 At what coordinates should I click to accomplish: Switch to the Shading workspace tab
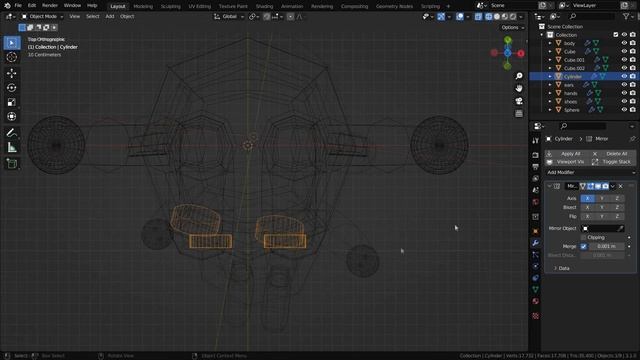click(264, 6)
